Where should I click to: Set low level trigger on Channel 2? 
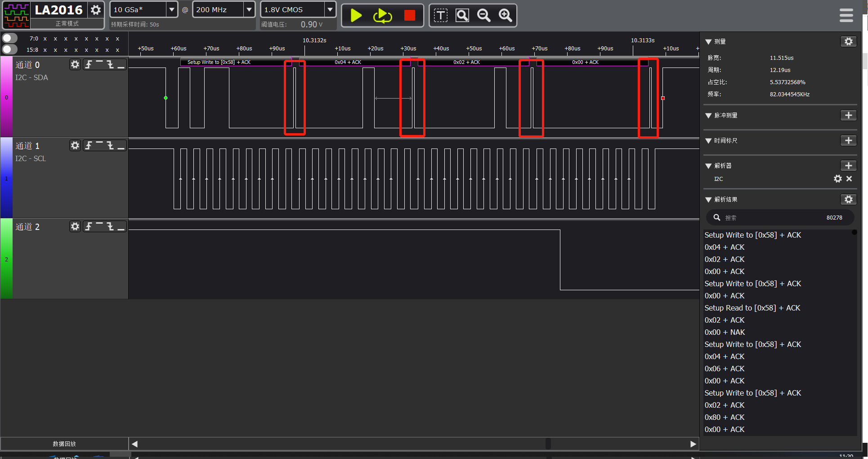point(121,226)
